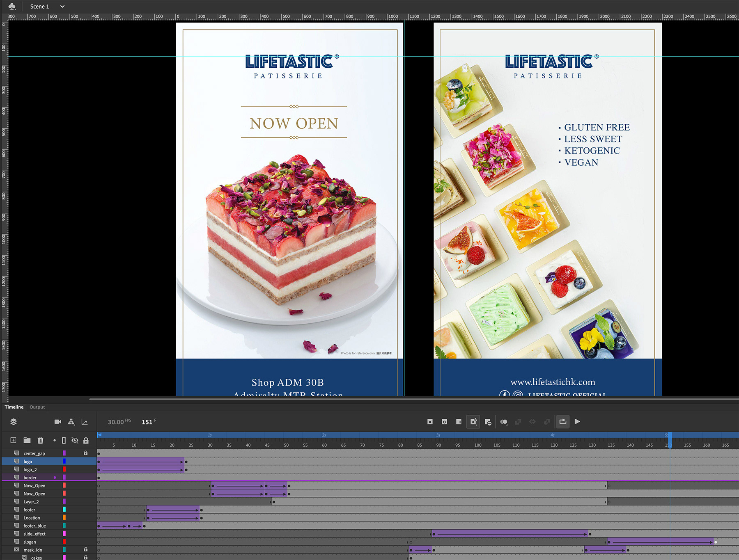Viewport: 739px width, 560px height.
Task: Select the first keyframe of logo layer
Action: pyautogui.click(x=99, y=462)
